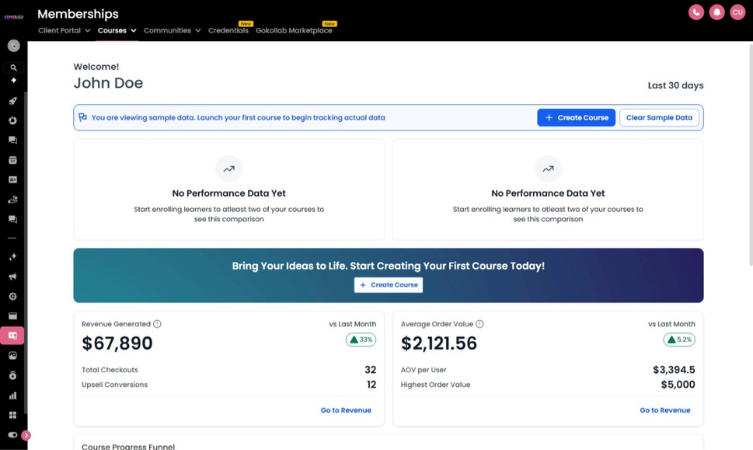Screen dimensions: 753x450
Task: Expand the sidebar using the pink arrow
Action: tap(26, 435)
